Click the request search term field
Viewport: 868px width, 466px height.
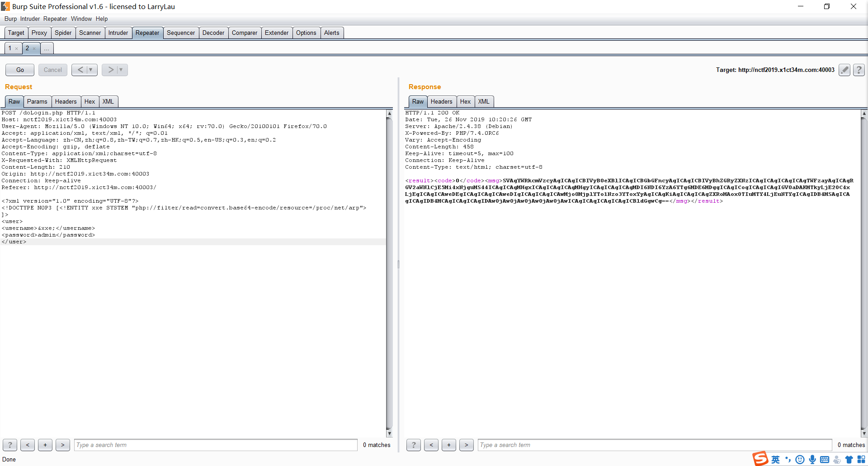coord(216,445)
